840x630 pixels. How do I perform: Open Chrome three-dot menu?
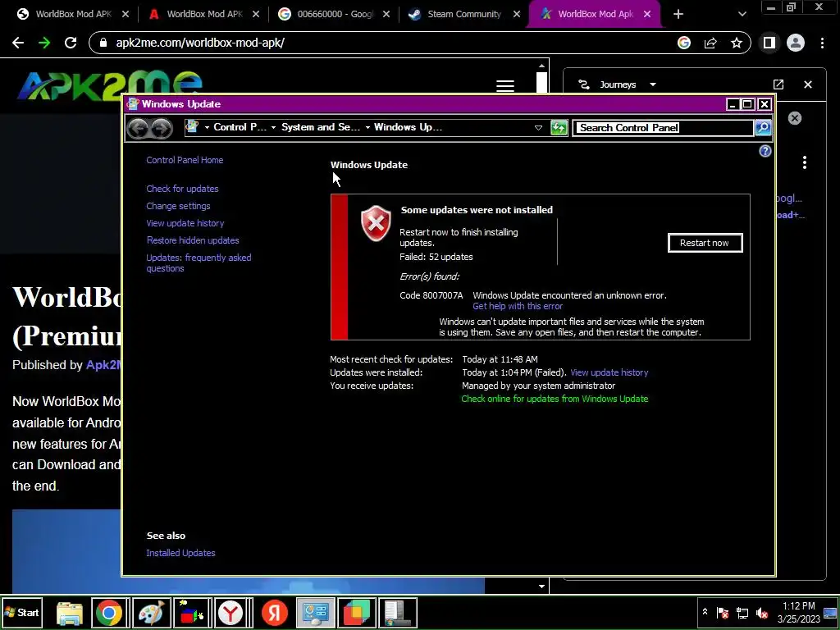coord(822,43)
